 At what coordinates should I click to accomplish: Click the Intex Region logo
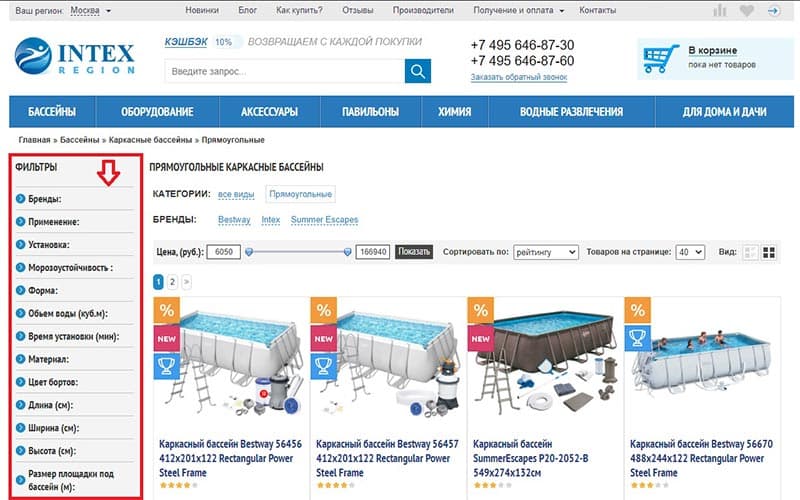[74, 56]
